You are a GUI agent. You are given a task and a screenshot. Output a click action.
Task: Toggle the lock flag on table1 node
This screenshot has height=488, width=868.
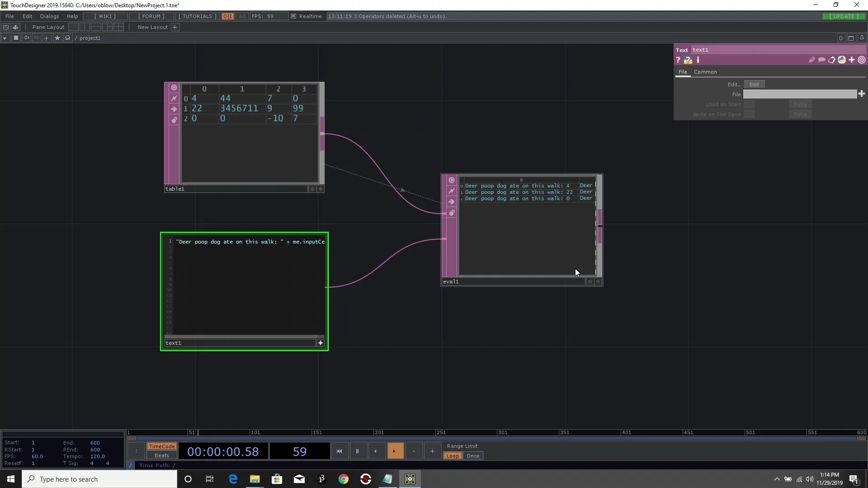tap(174, 120)
